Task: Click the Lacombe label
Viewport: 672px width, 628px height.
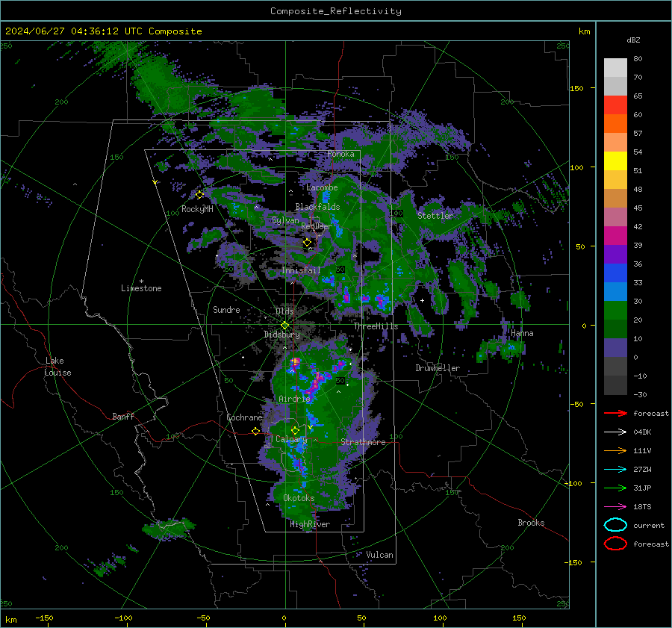Action: [x=322, y=187]
